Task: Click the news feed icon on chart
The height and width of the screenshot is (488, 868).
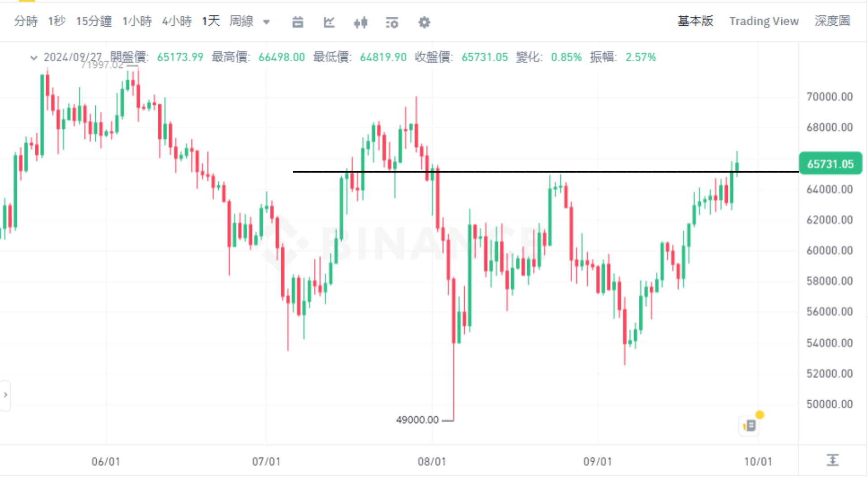Action: coord(750,425)
